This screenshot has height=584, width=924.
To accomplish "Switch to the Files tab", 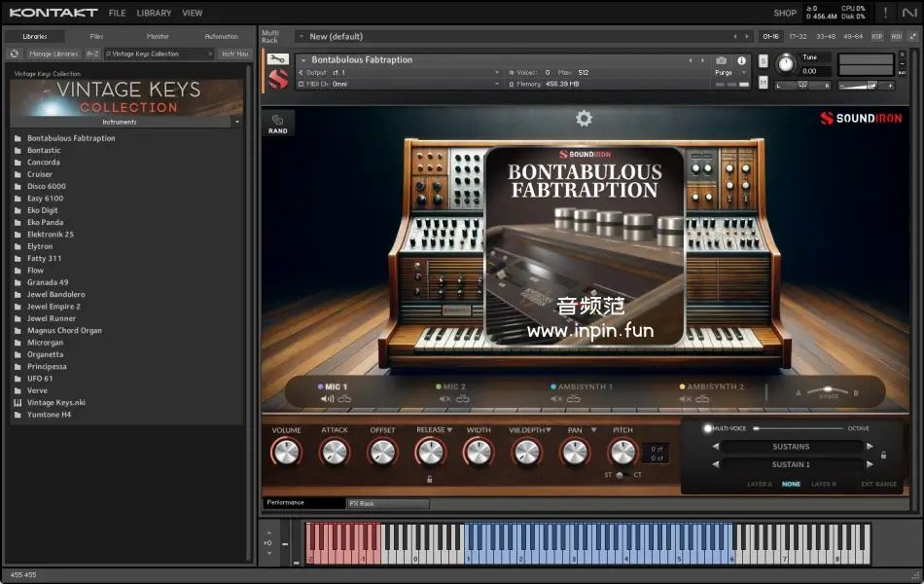I will (x=96, y=37).
